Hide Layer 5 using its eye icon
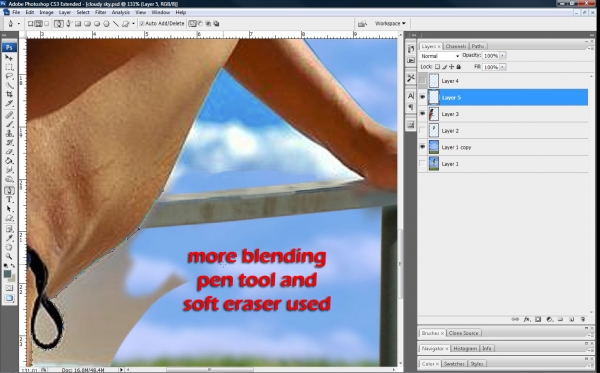The width and height of the screenshot is (600, 373). click(x=422, y=97)
